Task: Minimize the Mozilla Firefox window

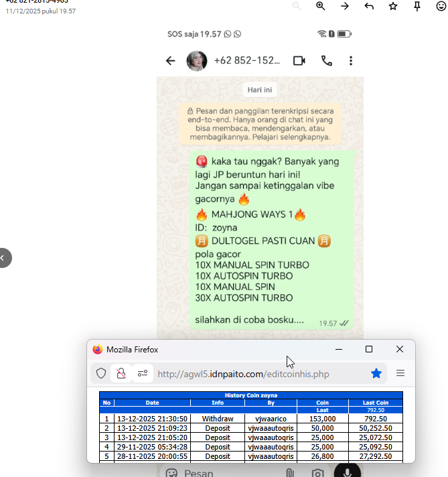Action: click(x=339, y=349)
